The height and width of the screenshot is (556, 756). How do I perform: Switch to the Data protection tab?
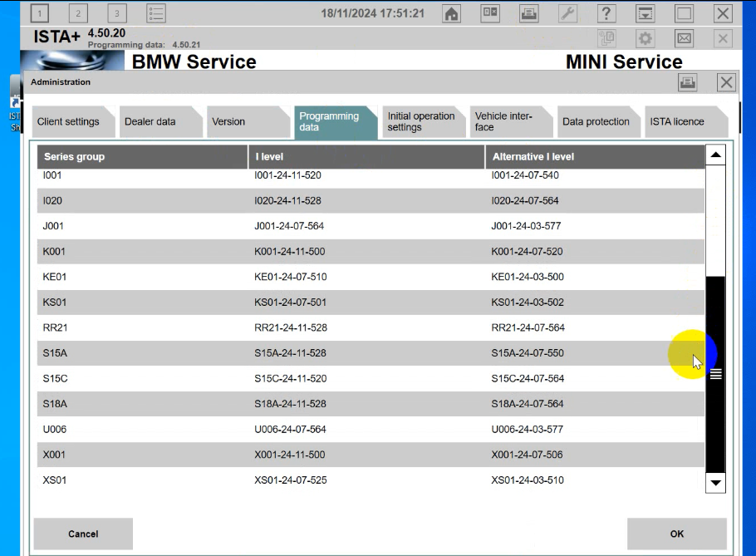(598, 122)
